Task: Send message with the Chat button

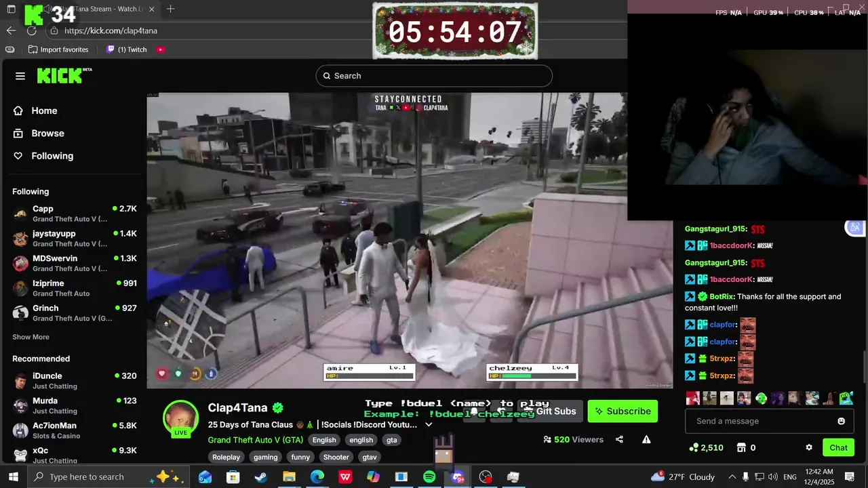Action: click(x=839, y=448)
